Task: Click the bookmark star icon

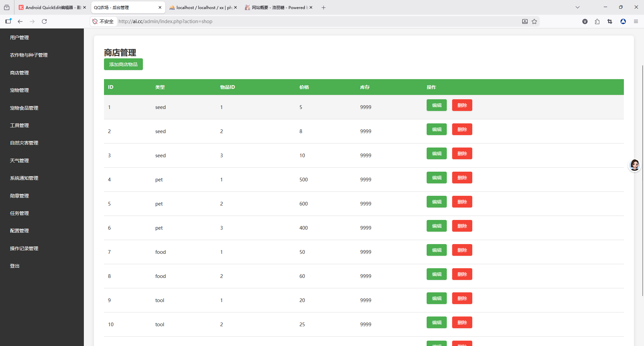Action: (534, 21)
